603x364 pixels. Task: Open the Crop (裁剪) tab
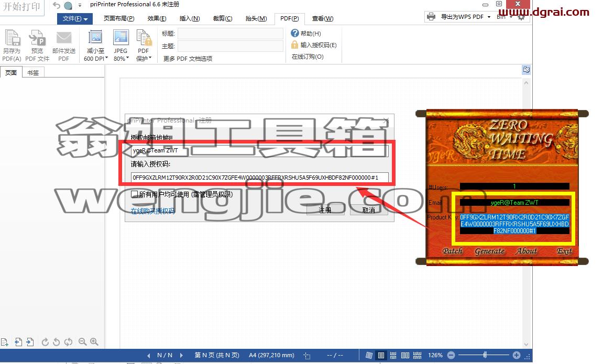click(x=223, y=18)
